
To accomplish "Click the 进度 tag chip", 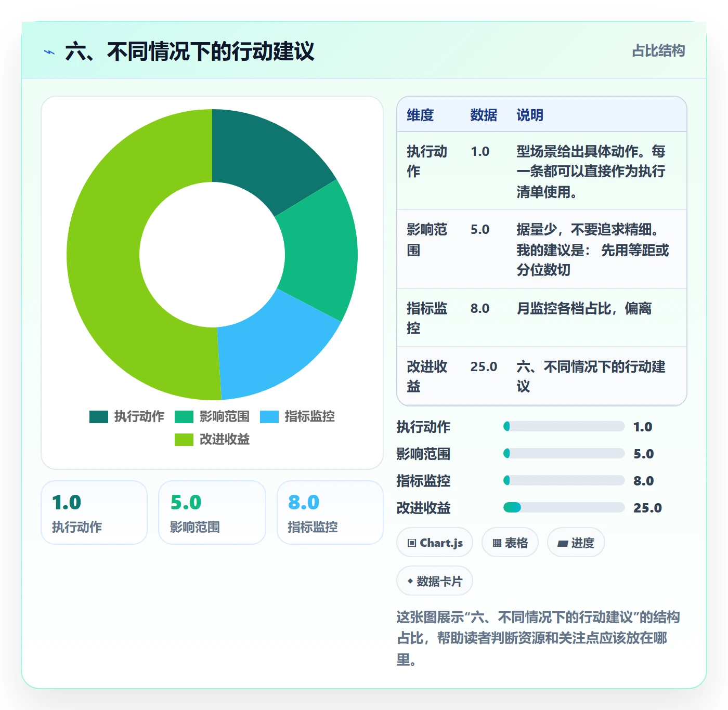I will pyautogui.click(x=576, y=543).
